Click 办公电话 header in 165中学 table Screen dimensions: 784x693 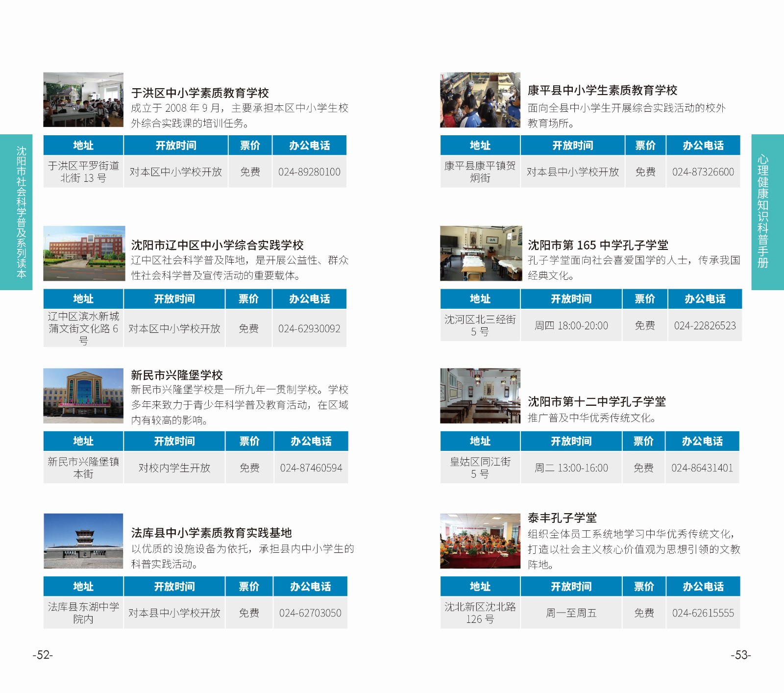click(705, 299)
